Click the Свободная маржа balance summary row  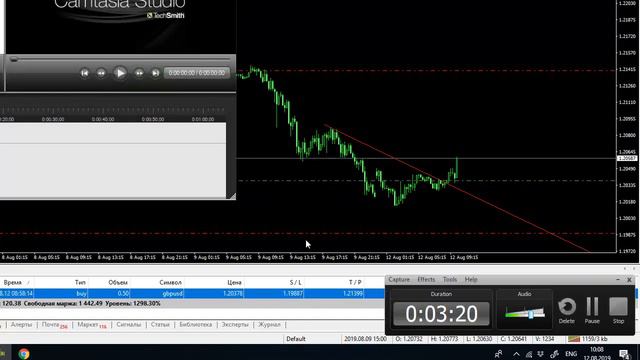[x=192, y=304]
